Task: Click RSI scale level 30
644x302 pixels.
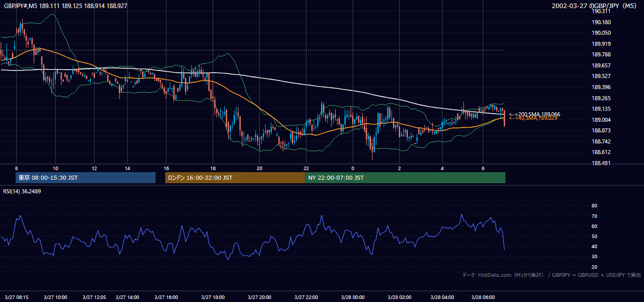Action: point(594,257)
